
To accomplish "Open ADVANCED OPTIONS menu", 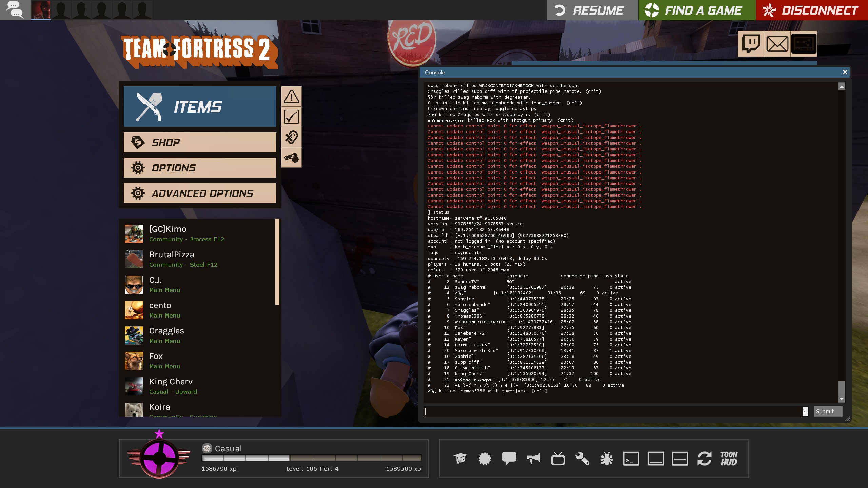I will 200,193.
